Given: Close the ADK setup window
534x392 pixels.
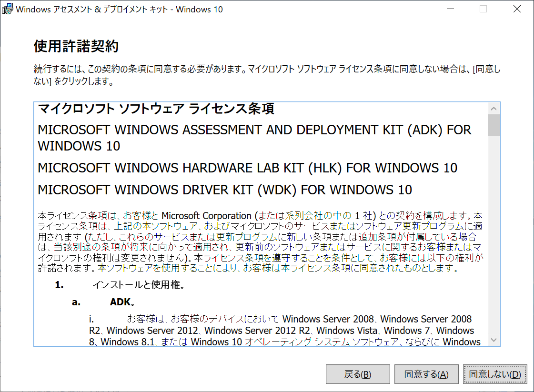Looking at the screenshot, I should tap(517, 9).
